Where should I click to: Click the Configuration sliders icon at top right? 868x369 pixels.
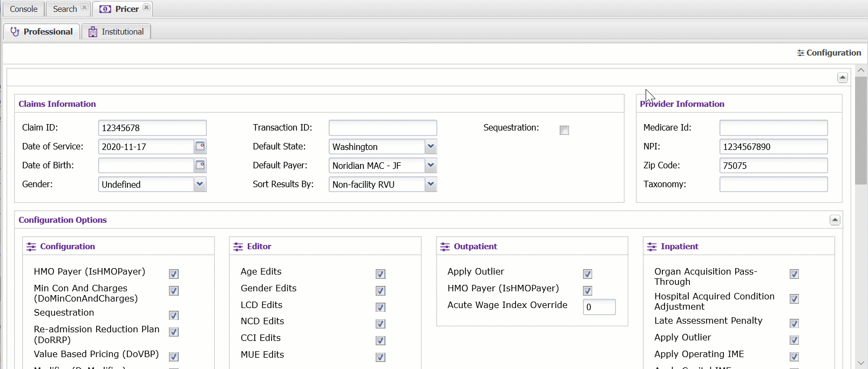(x=801, y=53)
